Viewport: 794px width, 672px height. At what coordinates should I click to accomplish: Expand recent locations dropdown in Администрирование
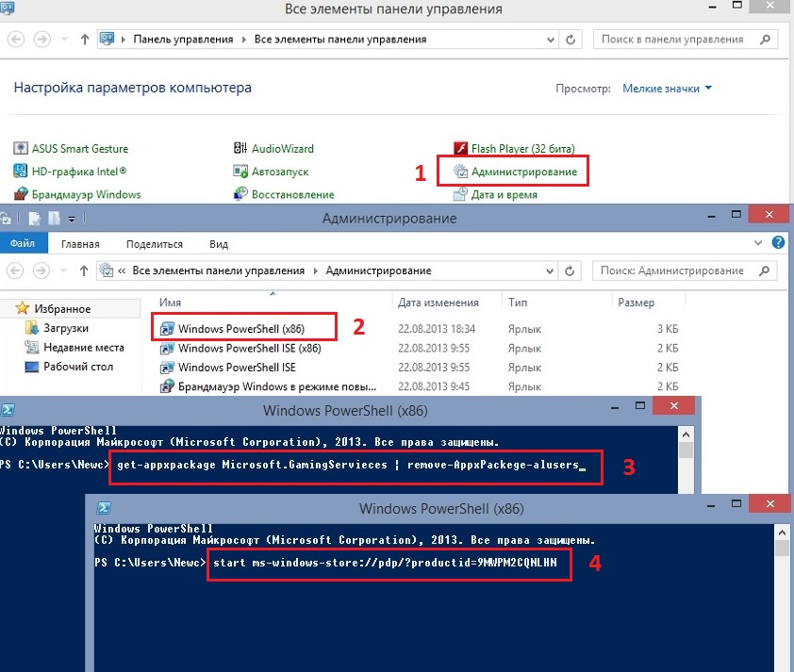[63, 270]
